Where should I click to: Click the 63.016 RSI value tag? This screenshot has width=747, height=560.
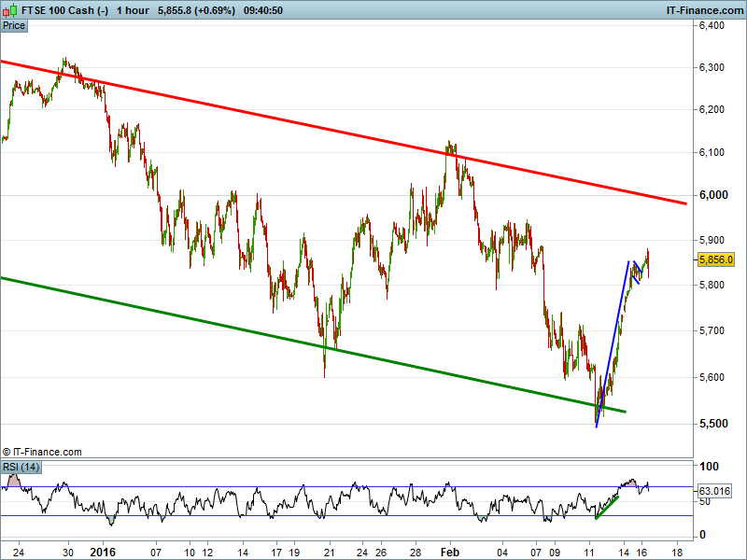tap(715, 490)
